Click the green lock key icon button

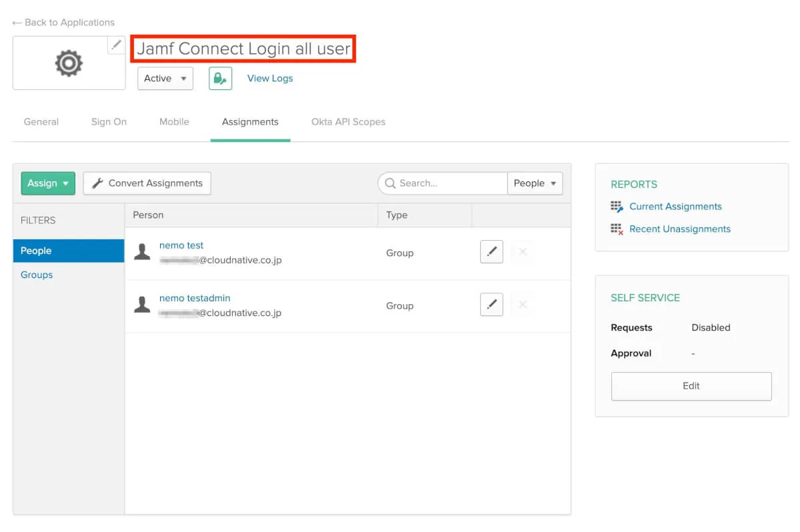[x=221, y=78]
